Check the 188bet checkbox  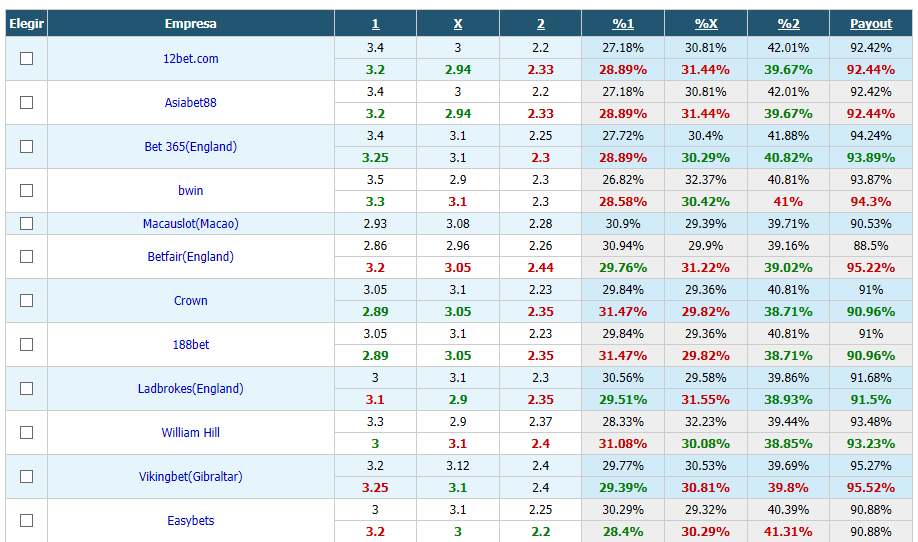pos(26,344)
